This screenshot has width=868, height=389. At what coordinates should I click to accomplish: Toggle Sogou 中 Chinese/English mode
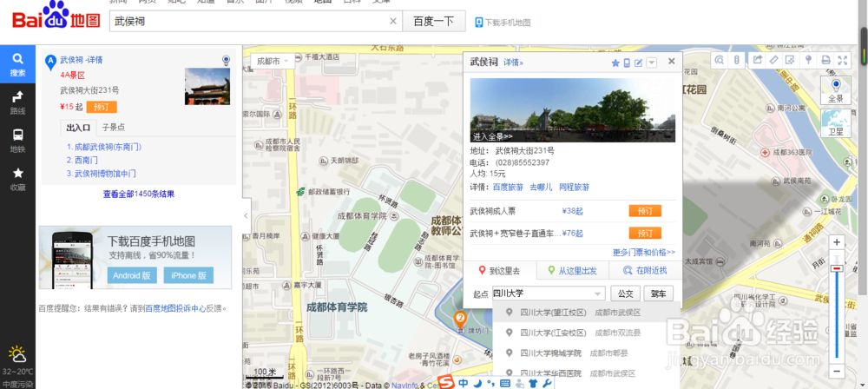coord(464,382)
